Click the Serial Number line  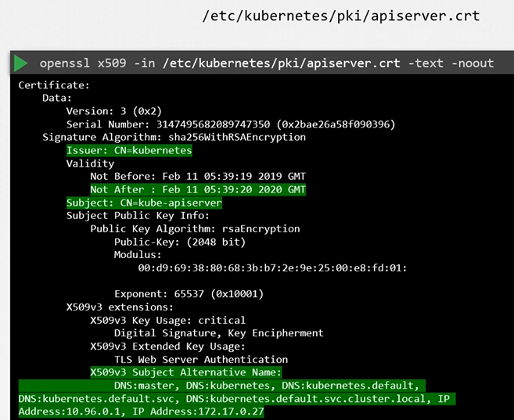point(230,124)
